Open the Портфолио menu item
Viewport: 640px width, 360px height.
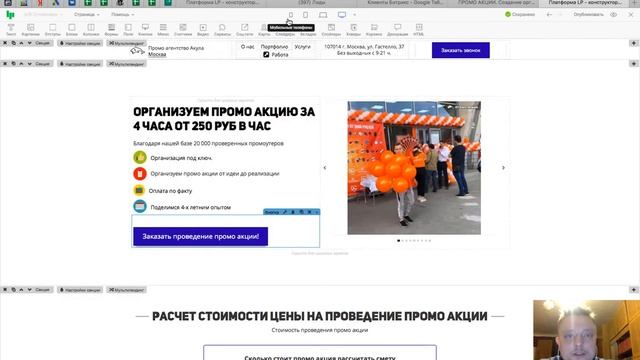pos(274,47)
